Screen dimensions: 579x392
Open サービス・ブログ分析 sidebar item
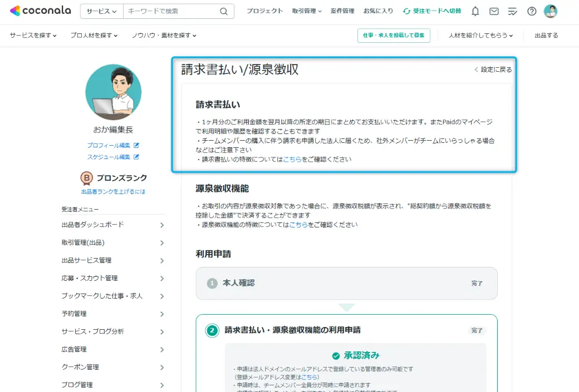(113, 331)
